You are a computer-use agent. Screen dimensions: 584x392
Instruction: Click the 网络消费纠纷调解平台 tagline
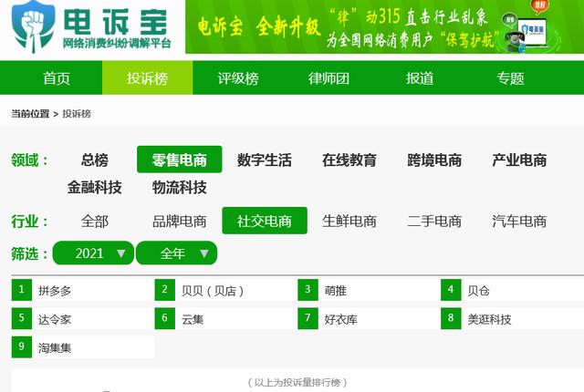[117, 43]
